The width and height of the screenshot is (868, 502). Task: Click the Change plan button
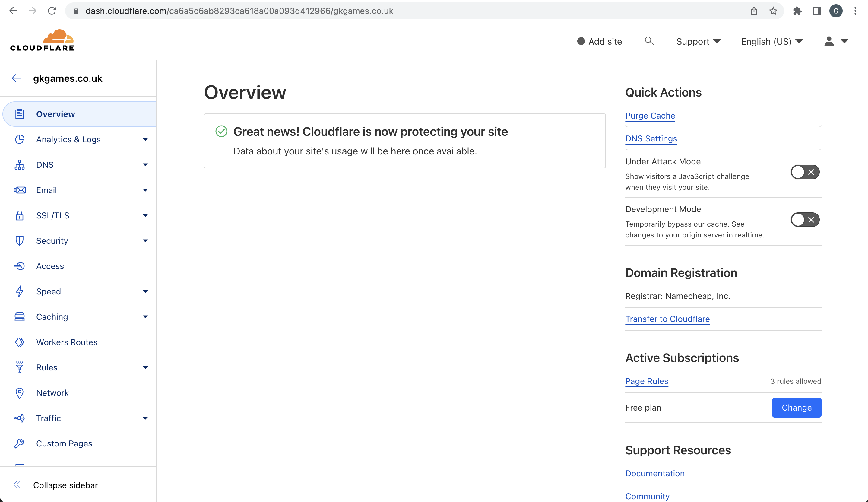tap(796, 408)
